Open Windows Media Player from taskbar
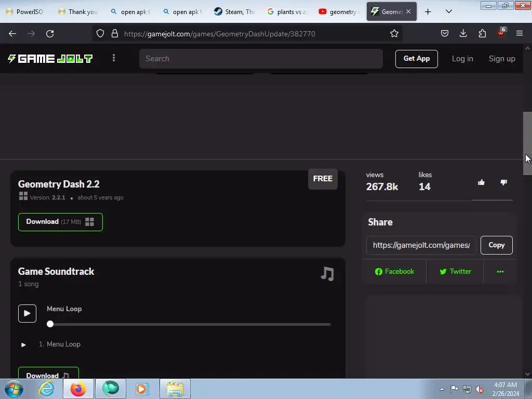The height and width of the screenshot is (399, 532). (x=141, y=389)
